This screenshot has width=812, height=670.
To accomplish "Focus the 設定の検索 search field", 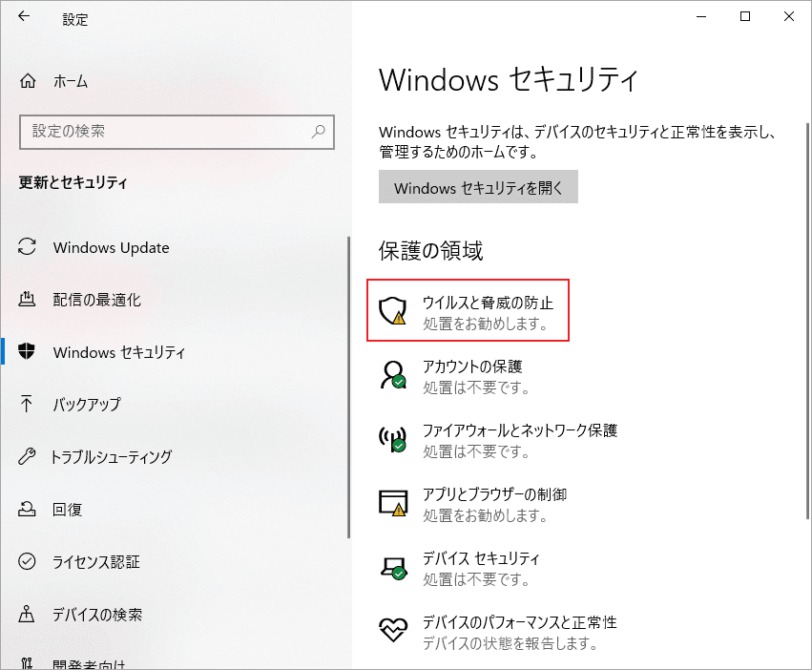I will [x=177, y=132].
